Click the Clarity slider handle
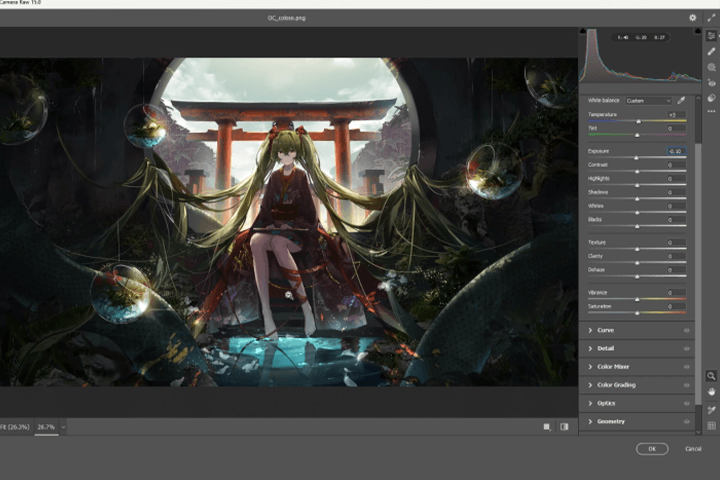Viewport: 720px width, 480px height. coord(637,263)
